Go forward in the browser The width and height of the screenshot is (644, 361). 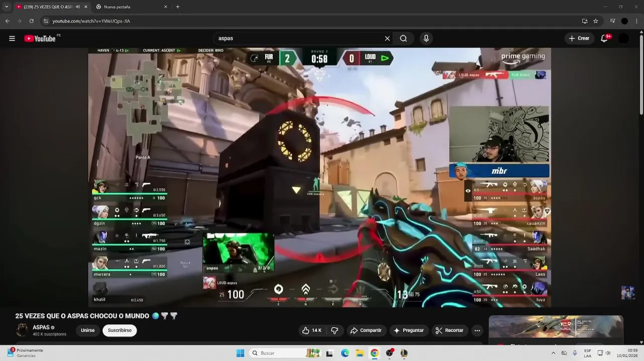click(x=20, y=21)
